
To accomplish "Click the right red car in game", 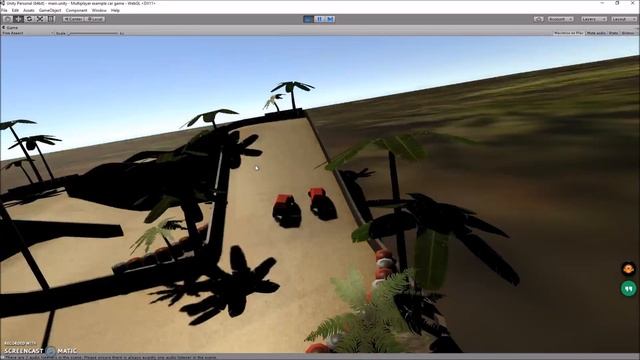I will tap(322, 204).
